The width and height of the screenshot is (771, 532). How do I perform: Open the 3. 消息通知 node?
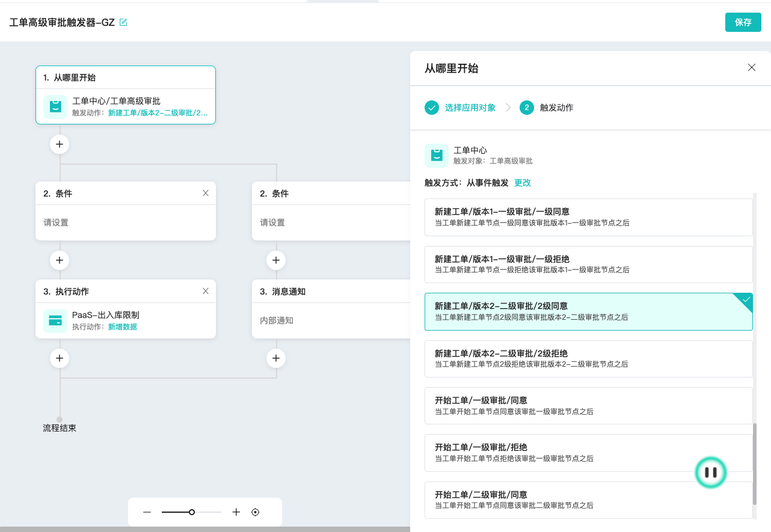click(x=331, y=308)
